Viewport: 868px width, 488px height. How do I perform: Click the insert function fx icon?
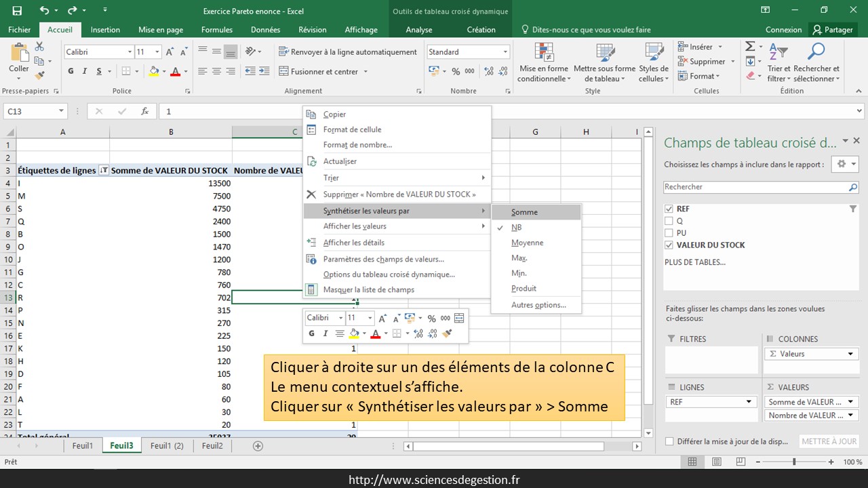click(144, 112)
